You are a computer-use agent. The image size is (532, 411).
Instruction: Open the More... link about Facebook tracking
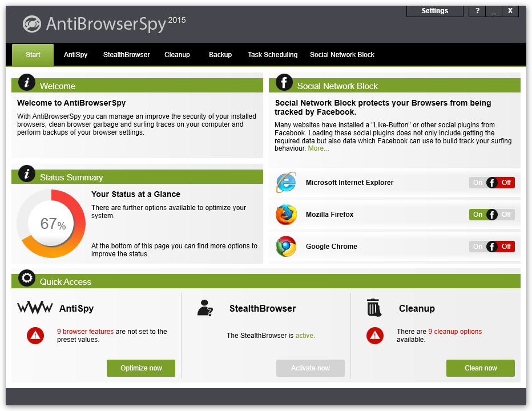(x=319, y=148)
